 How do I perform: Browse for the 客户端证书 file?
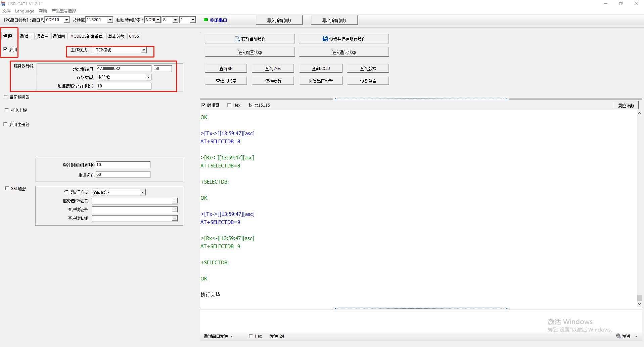[x=175, y=210]
